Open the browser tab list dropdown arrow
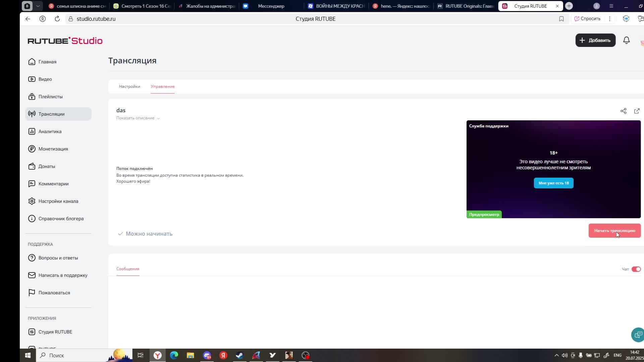 tap(38, 6)
